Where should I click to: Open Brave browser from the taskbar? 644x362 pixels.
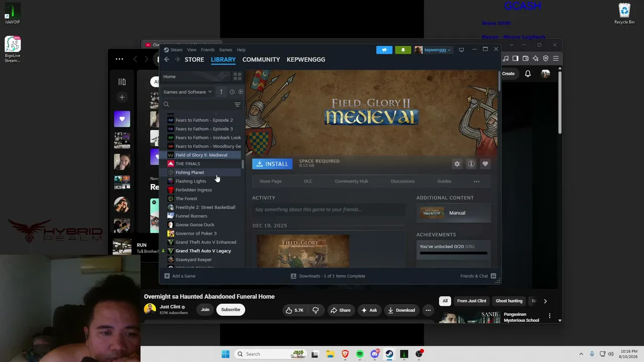[345, 354]
